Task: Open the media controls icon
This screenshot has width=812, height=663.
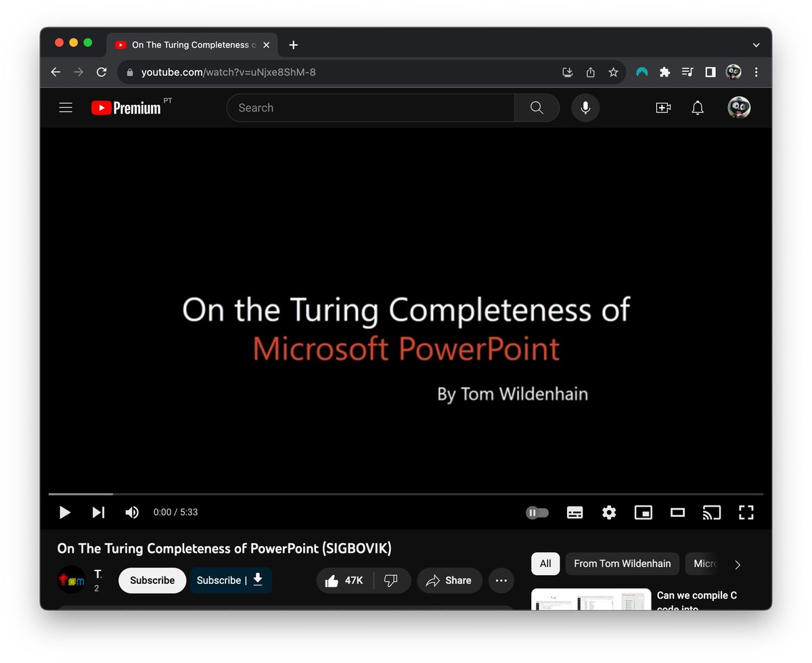Action: tap(687, 72)
